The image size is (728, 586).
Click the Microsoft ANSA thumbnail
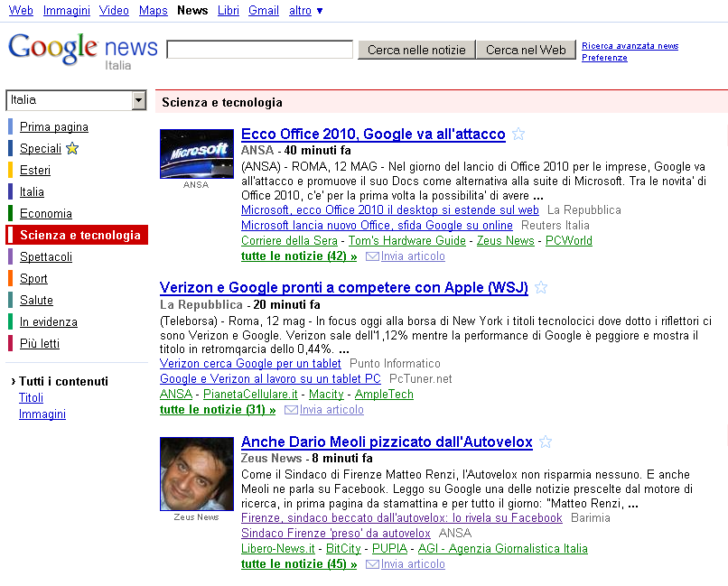[x=197, y=153]
